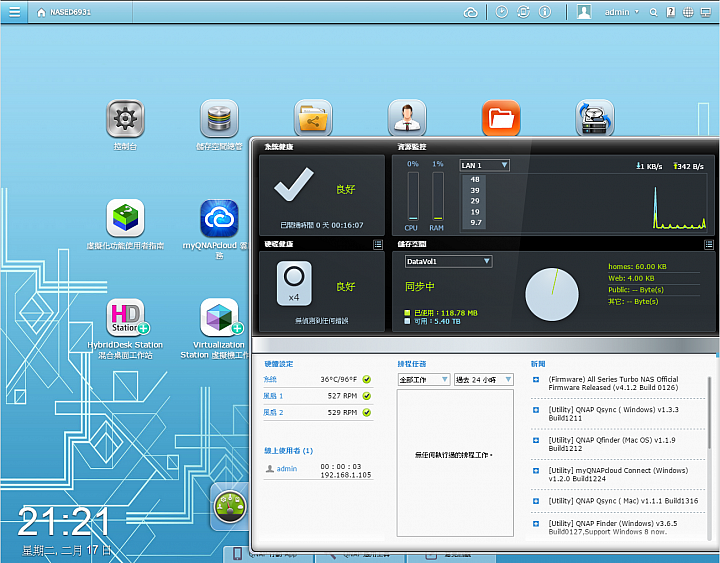The height and width of the screenshot is (563, 720).
Task: Open the myQNAPcloud status cloud icon
Action: pyautogui.click(x=471, y=12)
